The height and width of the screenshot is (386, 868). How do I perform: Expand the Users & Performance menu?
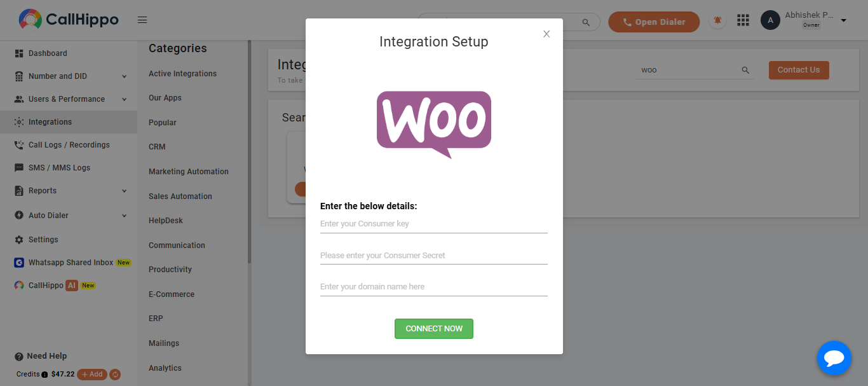(x=124, y=99)
